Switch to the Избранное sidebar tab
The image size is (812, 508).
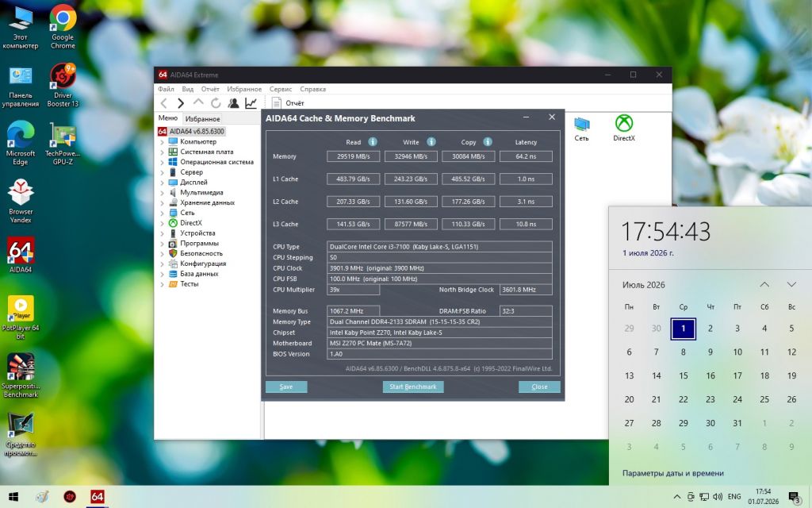coord(202,119)
